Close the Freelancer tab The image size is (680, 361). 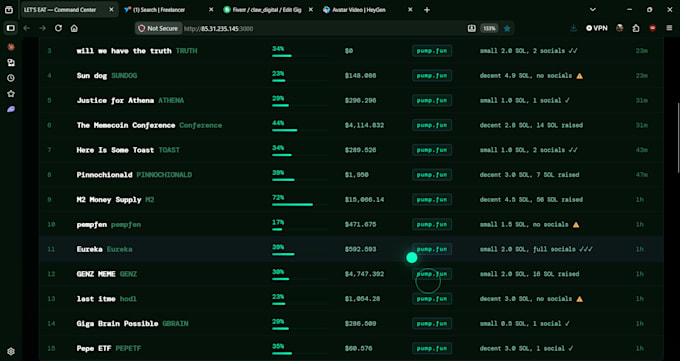tap(211, 10)
